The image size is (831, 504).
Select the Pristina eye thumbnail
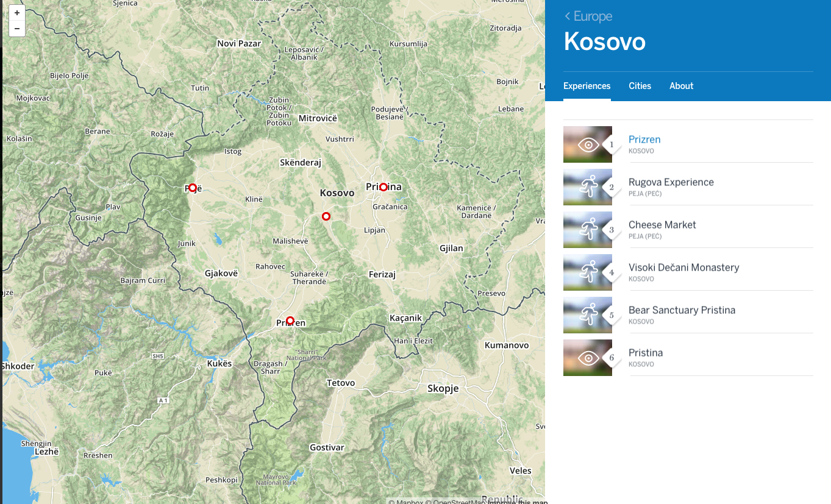coord(588,358)
